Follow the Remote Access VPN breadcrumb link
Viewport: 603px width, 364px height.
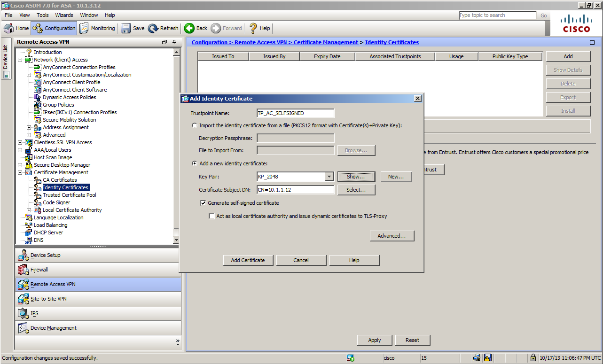tap(260, 42)
